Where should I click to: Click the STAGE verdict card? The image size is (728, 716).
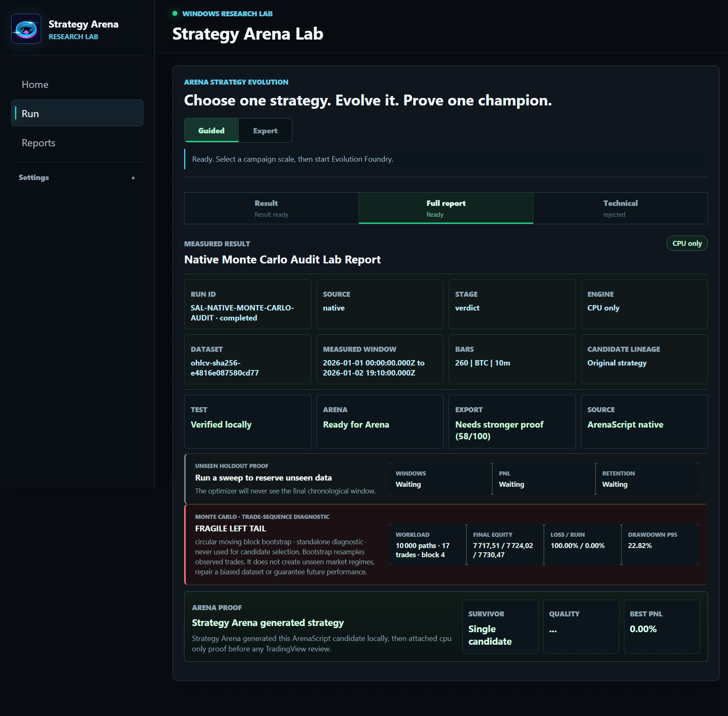512,304
